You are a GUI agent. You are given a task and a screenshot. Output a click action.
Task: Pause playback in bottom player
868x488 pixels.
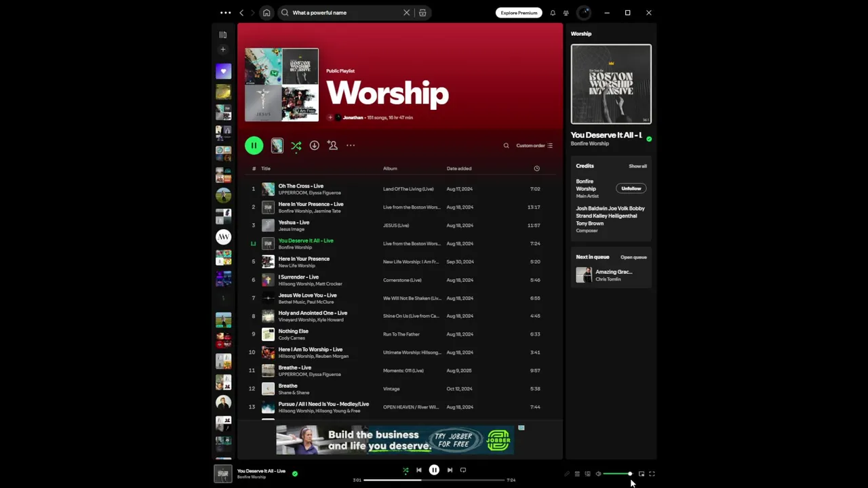tap(434, 470)
